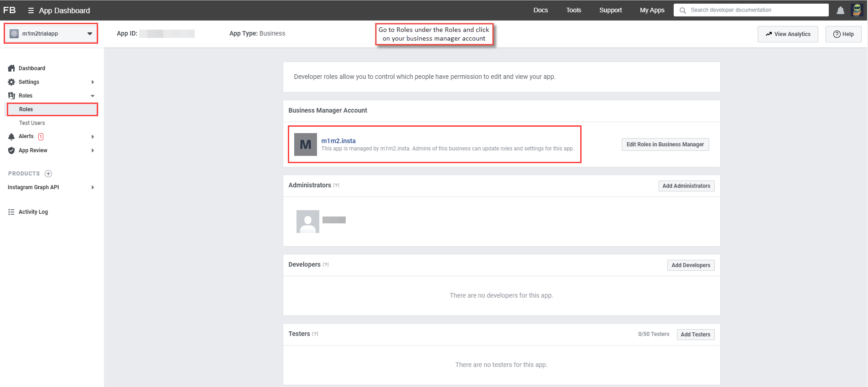Go to Dashboard in sidebar

(x=32, y=68)
